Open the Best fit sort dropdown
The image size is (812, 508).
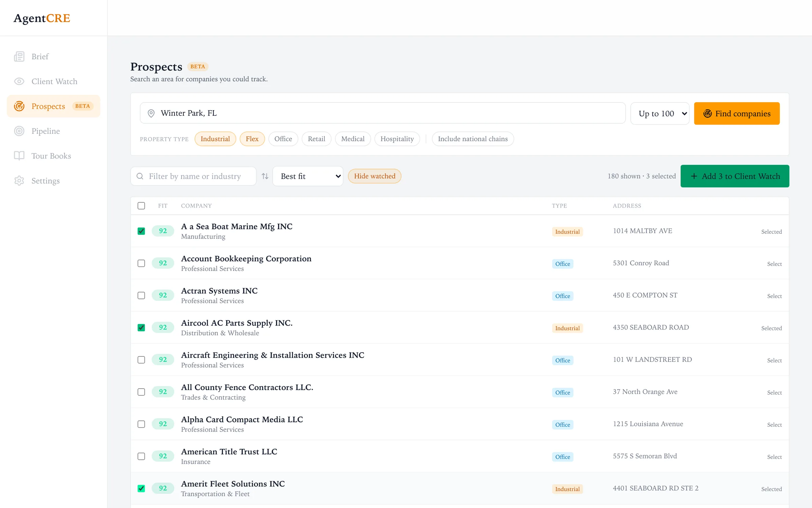tap(308, 176)
